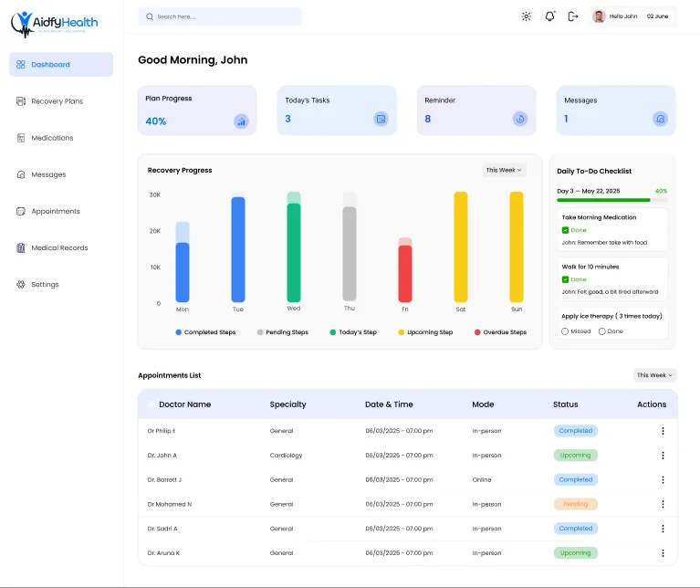
Task: Click the Appointments calendar icon in sidebar
Action: coord(21,211)
